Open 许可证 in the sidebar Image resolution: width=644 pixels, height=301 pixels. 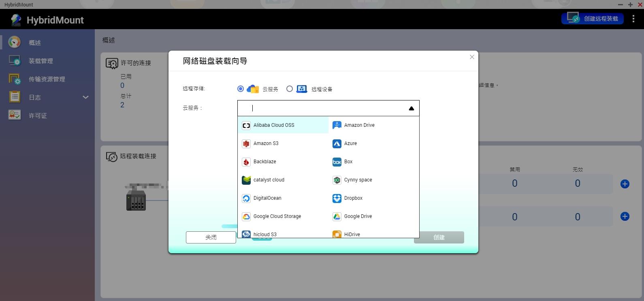pos(47,115)
